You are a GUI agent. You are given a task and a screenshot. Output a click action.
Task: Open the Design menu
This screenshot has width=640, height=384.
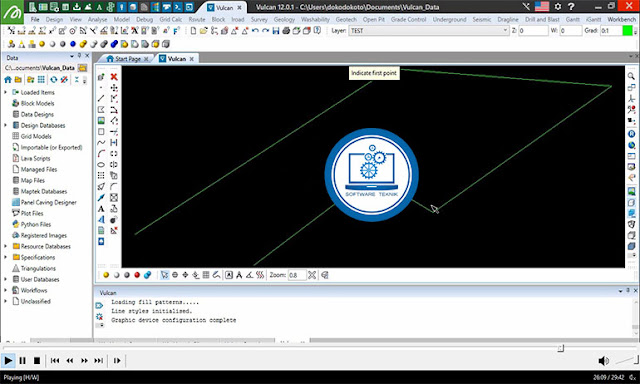coord(54,19)
